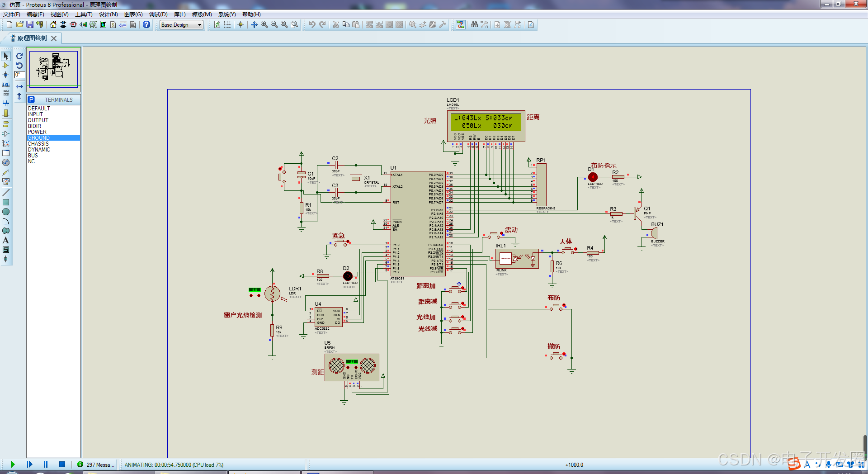Select the Component mode tool
This screenshot has height=474, width=868.
[6, 66]
